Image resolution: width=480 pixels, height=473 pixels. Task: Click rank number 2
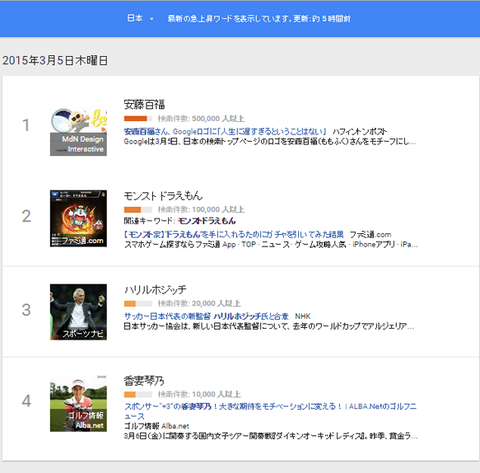[x=26, y=216]
